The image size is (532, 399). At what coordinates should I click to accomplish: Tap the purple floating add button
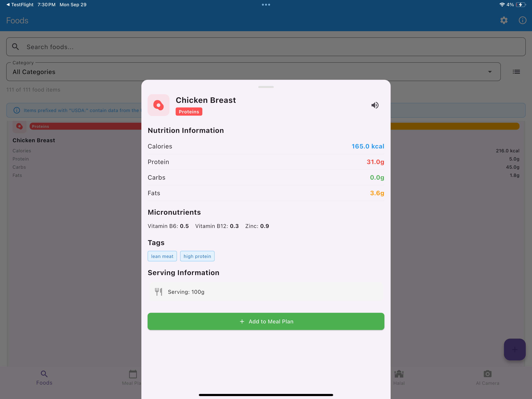[514, 349]
